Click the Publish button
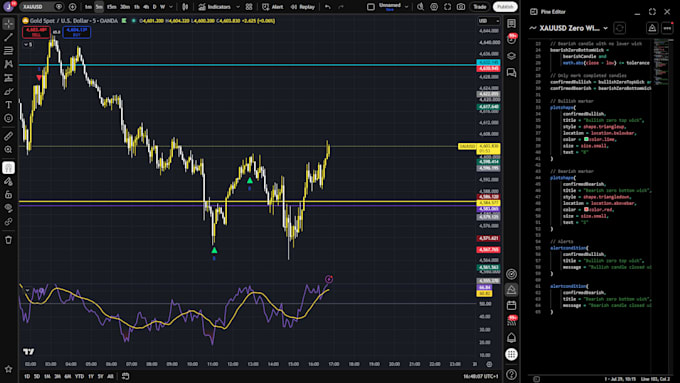Image resolution: width=680 pixels, height=383 pixels. [505, 7]
